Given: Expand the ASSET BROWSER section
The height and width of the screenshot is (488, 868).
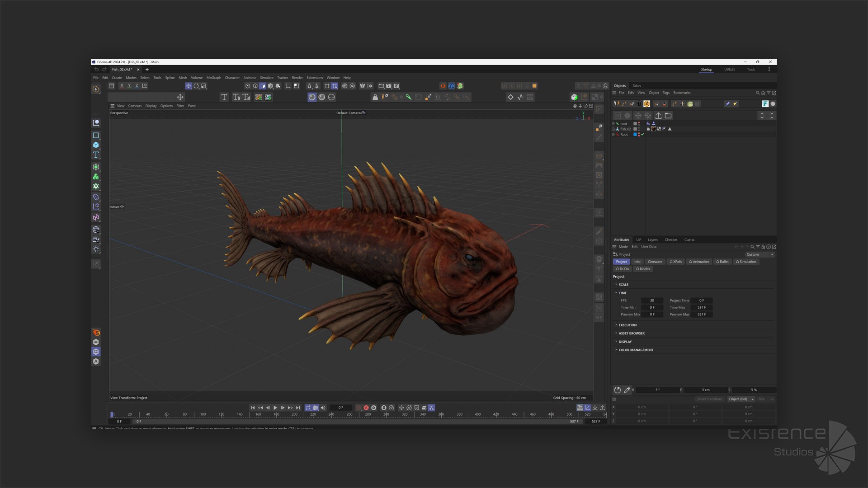Looking at the screenshot, I should point(631,333).
